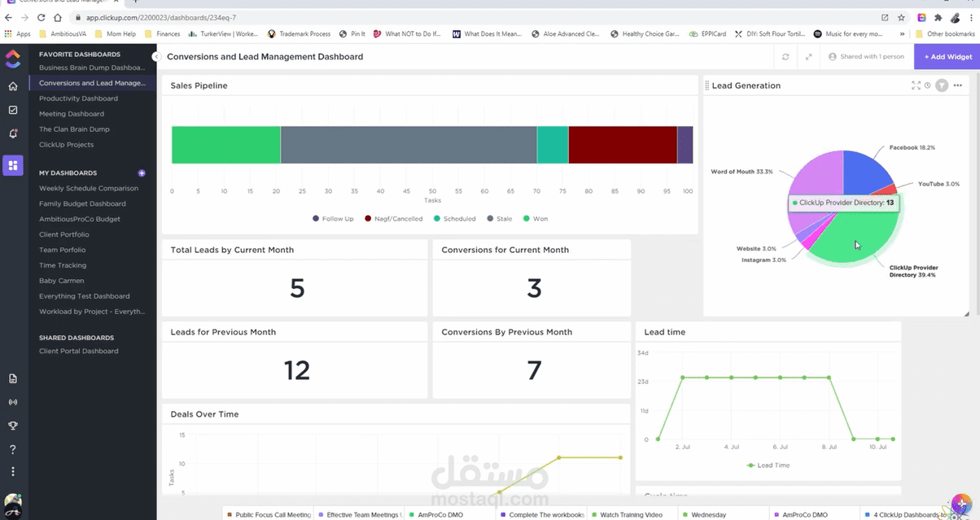Toggle Scheduled legend item
Screen dimensions: 980x520
coord(454,219)
